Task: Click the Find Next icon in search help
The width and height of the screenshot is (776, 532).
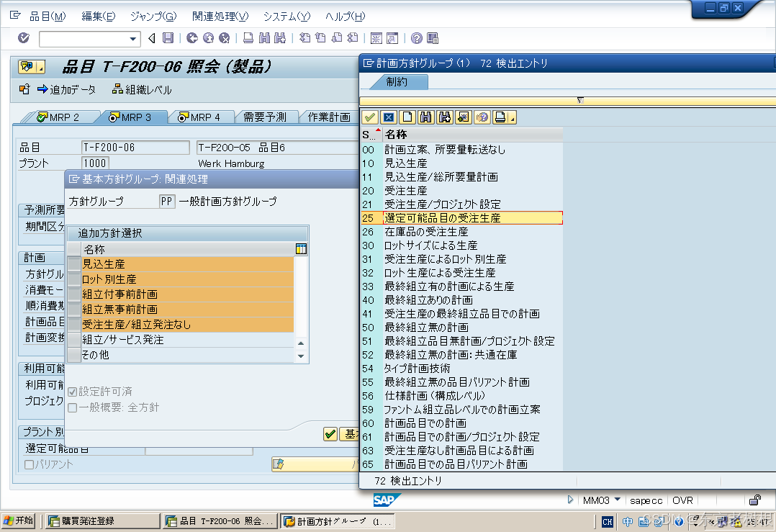Action: [444, 117]
